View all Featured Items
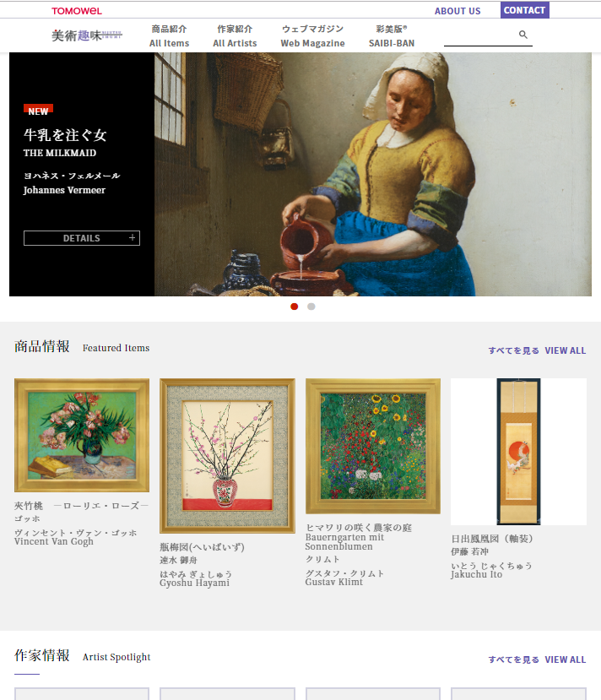 [537, 350]
